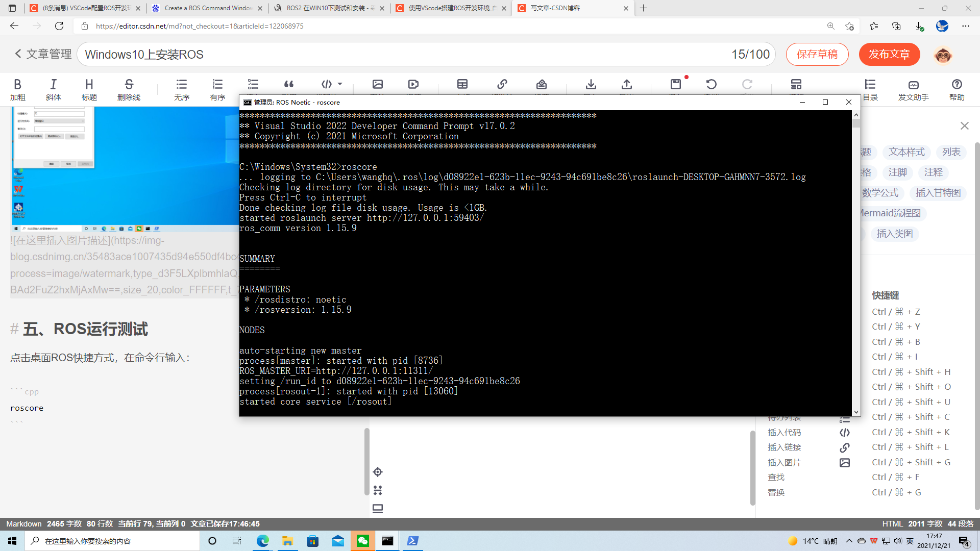This screenshot has height=551, width=980.
Task: Insert 数学公式 via the quick panel
Action: pos(881,193)
